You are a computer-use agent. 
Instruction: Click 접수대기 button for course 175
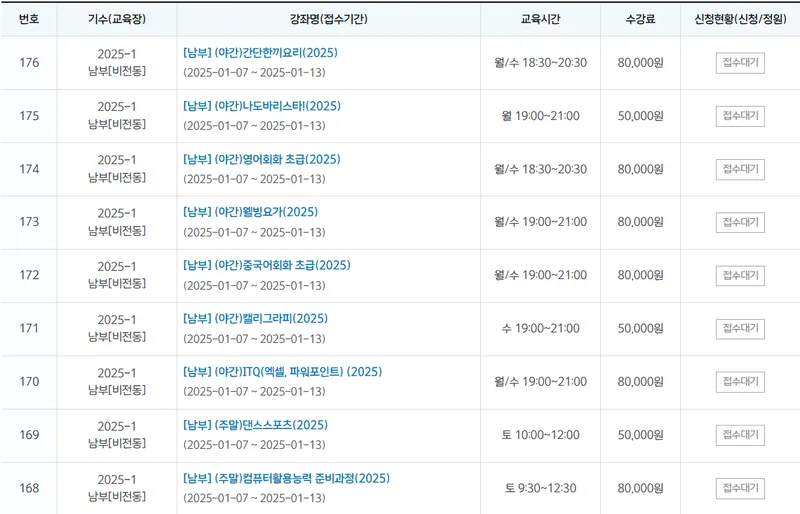740,116
